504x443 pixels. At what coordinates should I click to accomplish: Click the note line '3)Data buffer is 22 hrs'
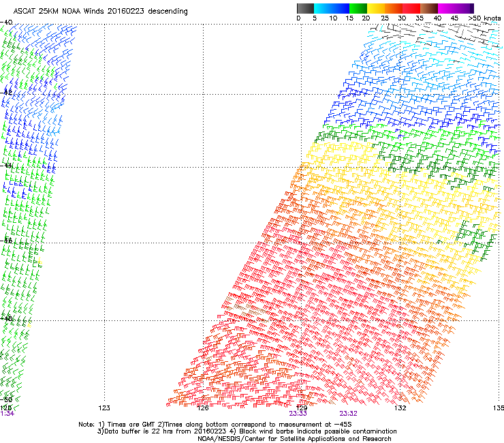pyautogui.click(x=247, y=431)
